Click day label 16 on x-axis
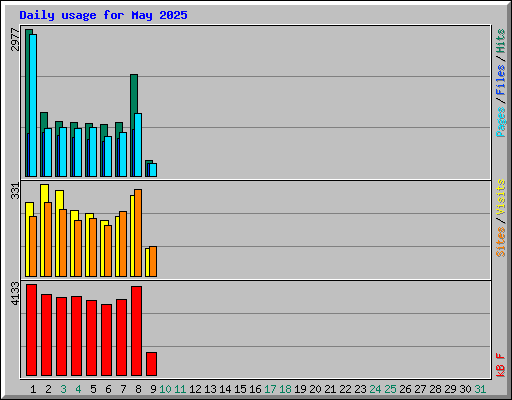 pyautogui.click(x=255, y=389)
